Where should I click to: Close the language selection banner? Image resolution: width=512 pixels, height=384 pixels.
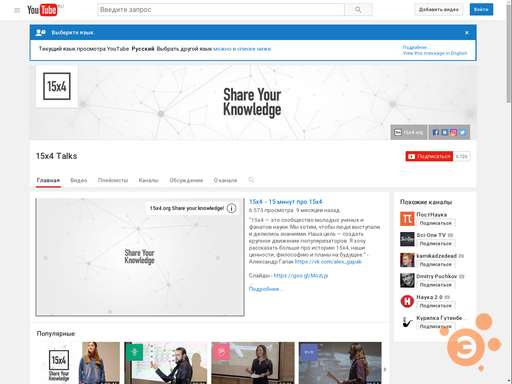click(x=467, y=33)
